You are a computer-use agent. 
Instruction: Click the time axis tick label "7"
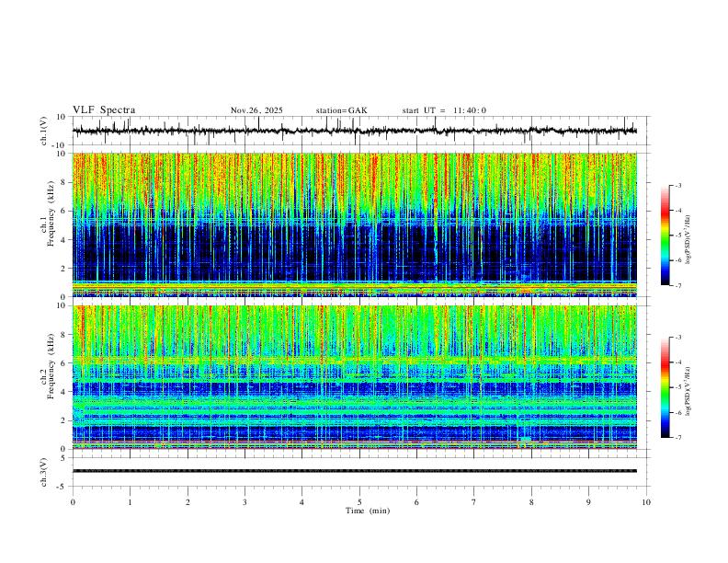pos(474,502)
